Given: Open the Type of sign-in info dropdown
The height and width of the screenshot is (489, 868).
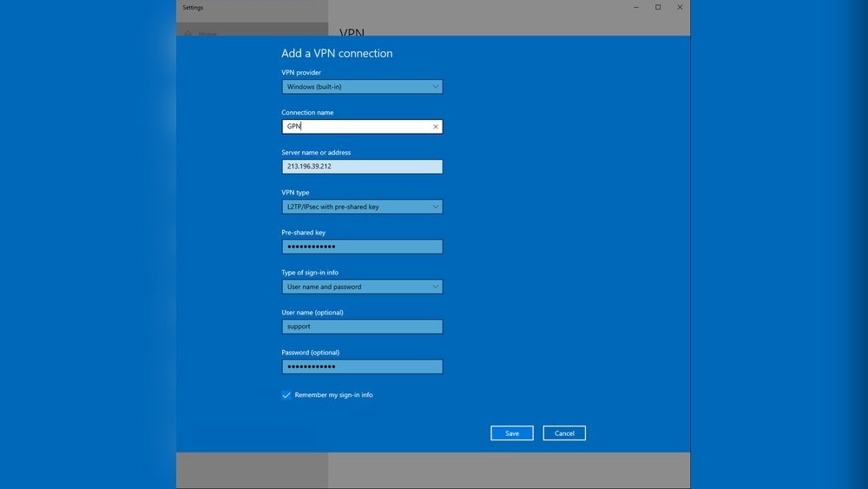Looking at the screenshot, I should (x=362, y=287).
